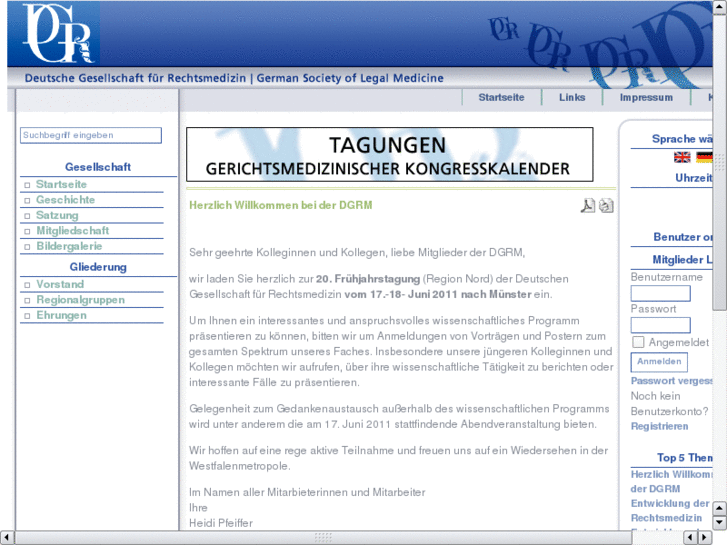This screenshot has width=727, height=545.
Task: Open Links in top navigation
Action: click(x=572, y=97)
